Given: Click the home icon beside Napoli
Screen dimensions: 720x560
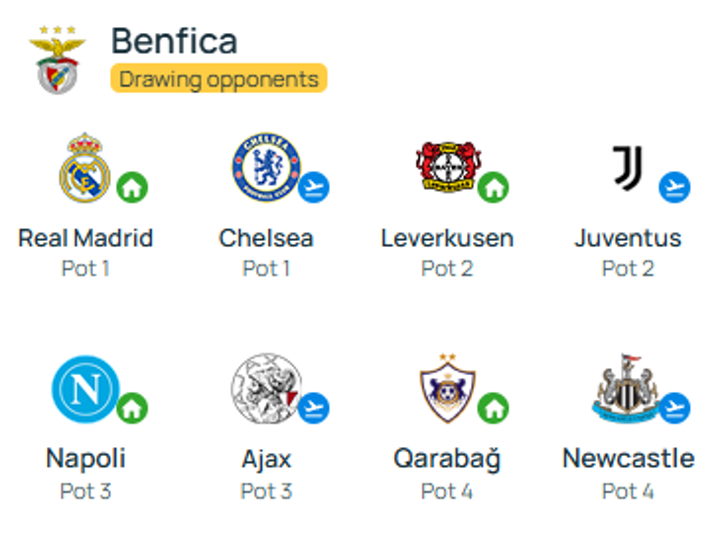Looking at the screenshot, I should coord(132,408).
